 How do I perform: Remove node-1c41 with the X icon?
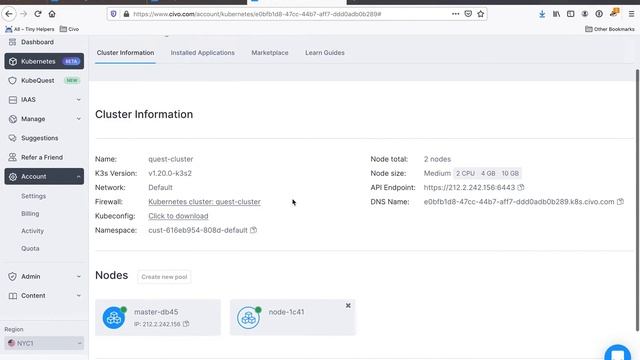[x=348, y=305]
